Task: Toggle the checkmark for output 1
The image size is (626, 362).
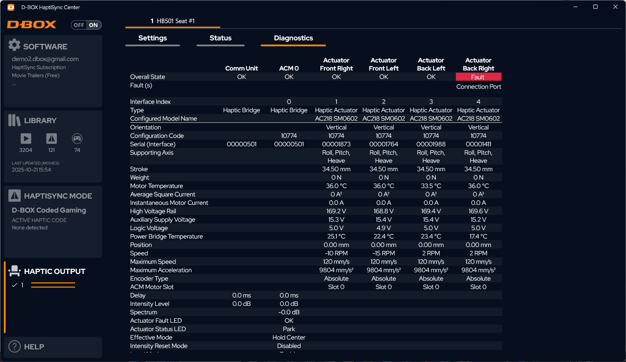Action: (14, 285)
